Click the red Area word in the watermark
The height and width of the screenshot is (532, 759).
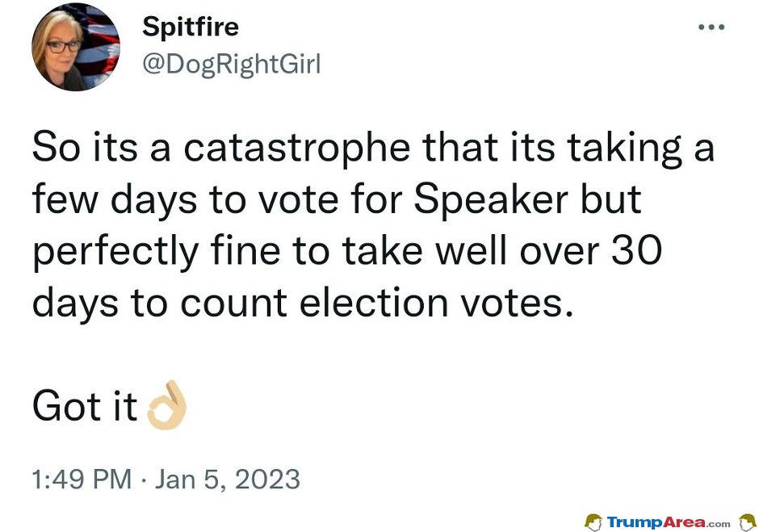click(x=685, y=522)
